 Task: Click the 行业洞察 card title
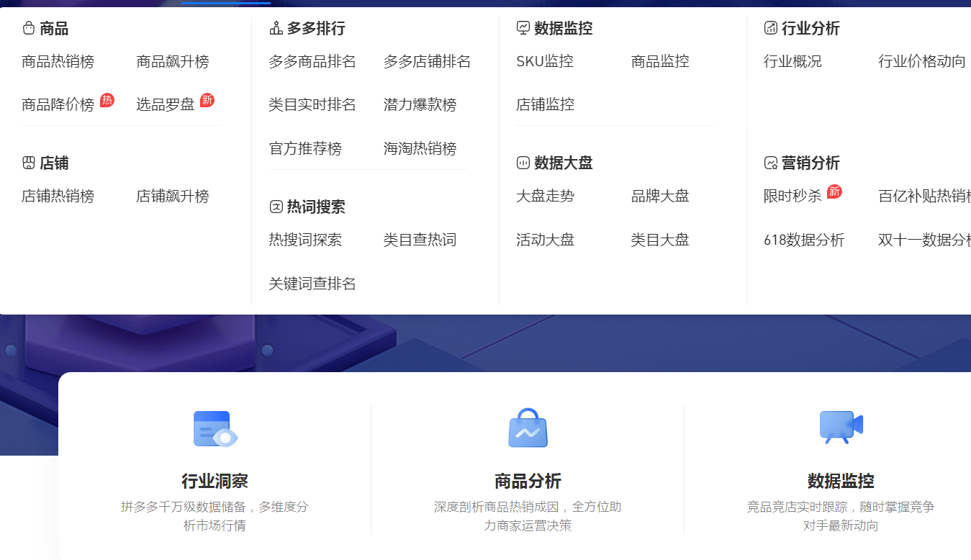point(214,482)
